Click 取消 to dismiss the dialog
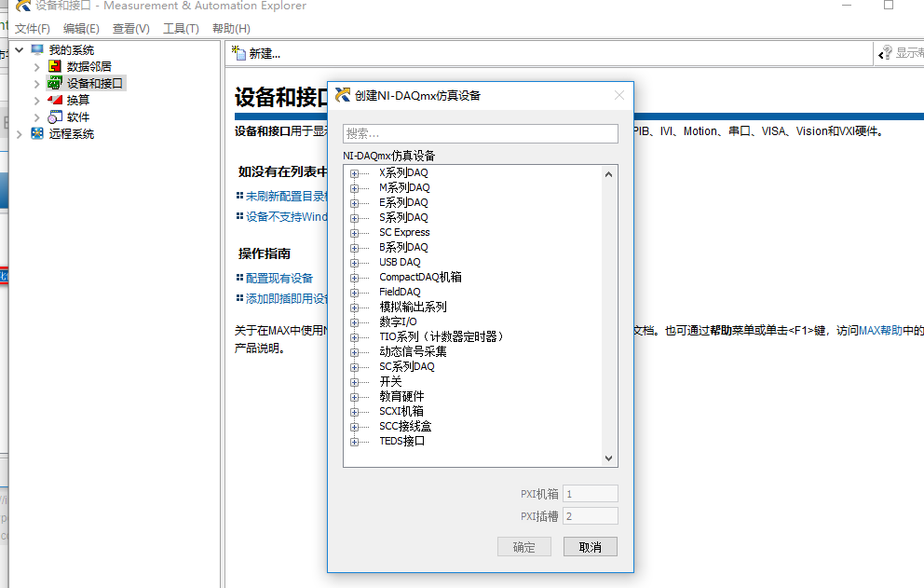 [x=590, y=546]
